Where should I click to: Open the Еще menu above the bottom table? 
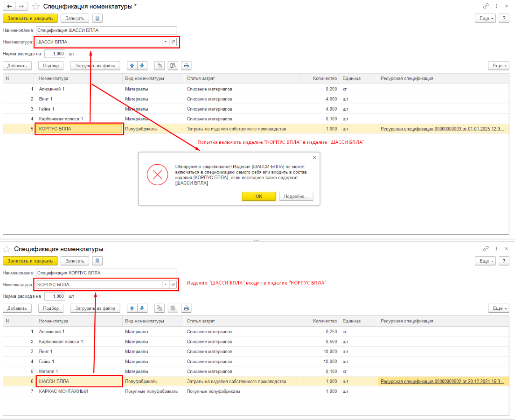[498, 308]
